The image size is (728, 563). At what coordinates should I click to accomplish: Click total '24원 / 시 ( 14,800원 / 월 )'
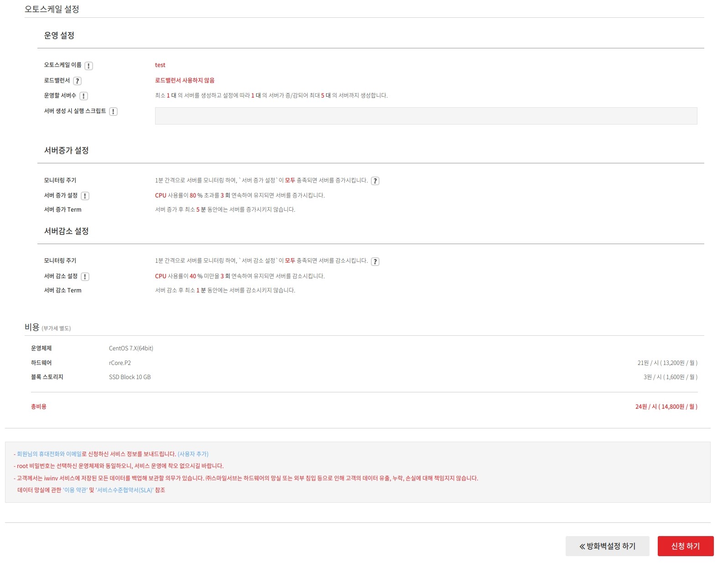(x=666, y=407)
